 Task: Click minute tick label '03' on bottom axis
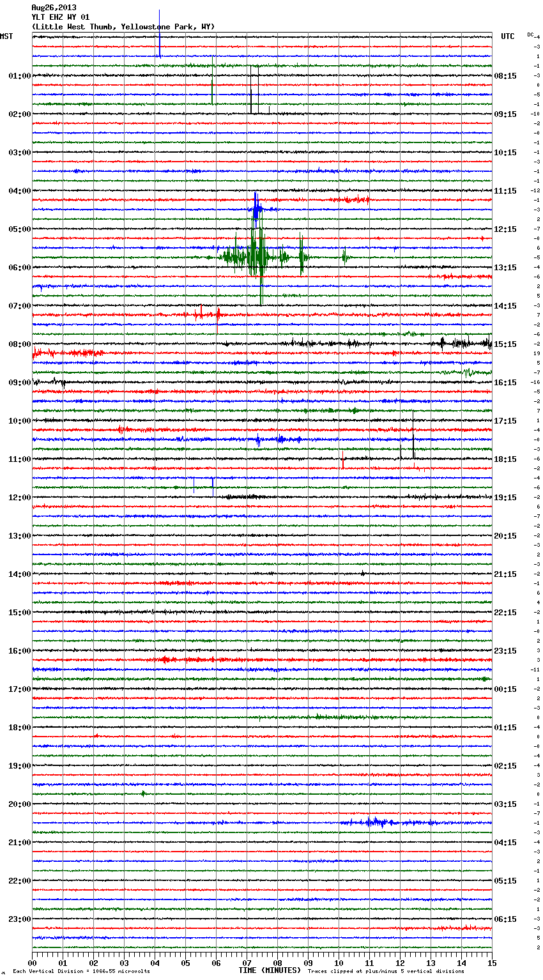click(x=125, y=963)
